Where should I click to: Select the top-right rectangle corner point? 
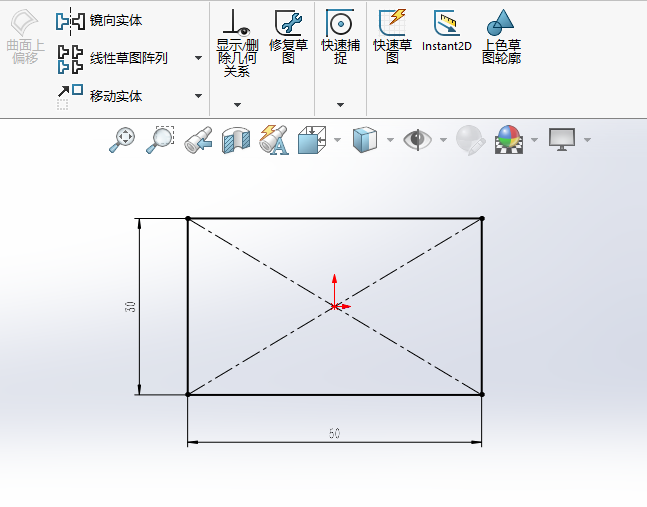[x=482, y=218]
